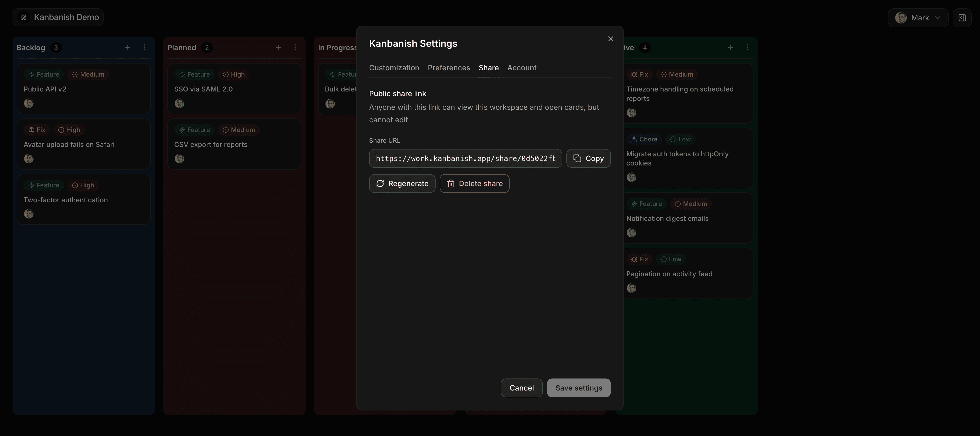Open the Preferences tab
The height and width of the screenshot is (436, 980).
(449, 68)
